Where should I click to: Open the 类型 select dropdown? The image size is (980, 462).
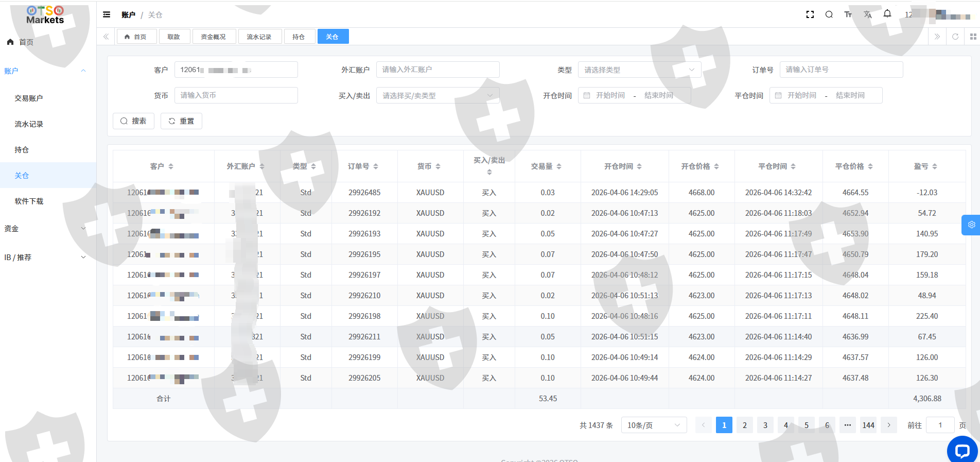click(639, 70)
